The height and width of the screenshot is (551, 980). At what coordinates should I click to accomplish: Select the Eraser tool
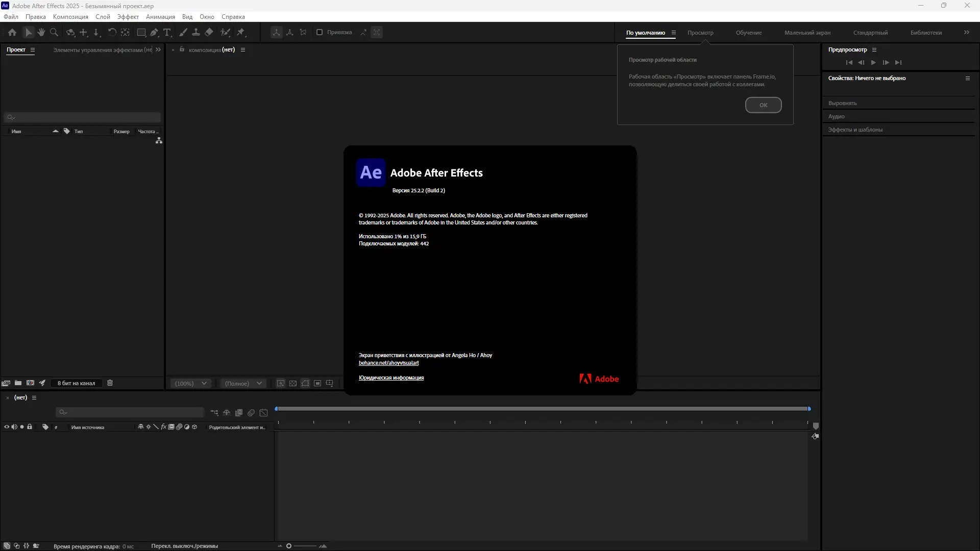(x=209, y=32)
